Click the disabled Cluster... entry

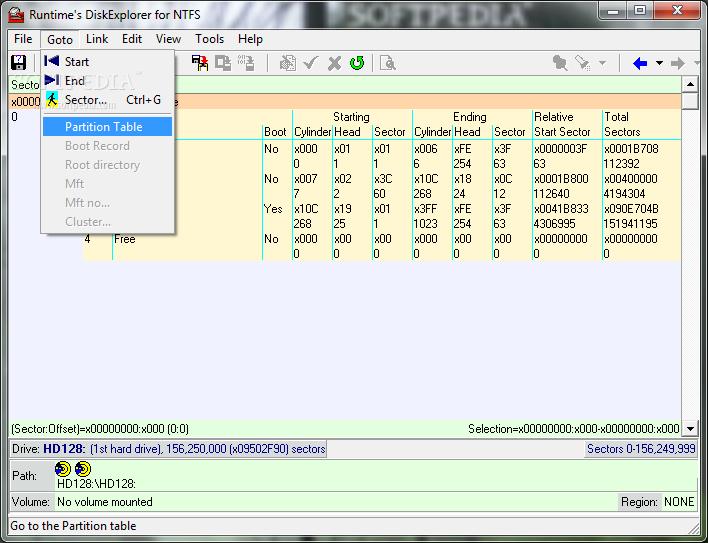(107, 221)
